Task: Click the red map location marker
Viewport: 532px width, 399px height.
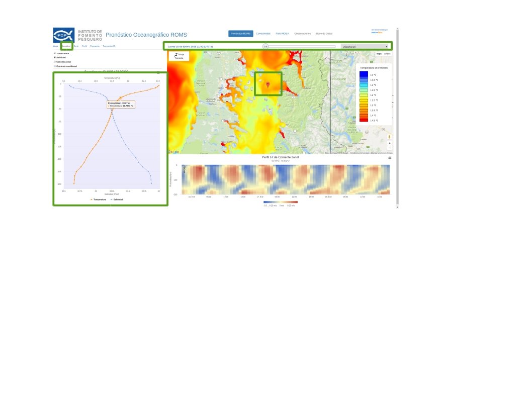Action: [268, 84]
